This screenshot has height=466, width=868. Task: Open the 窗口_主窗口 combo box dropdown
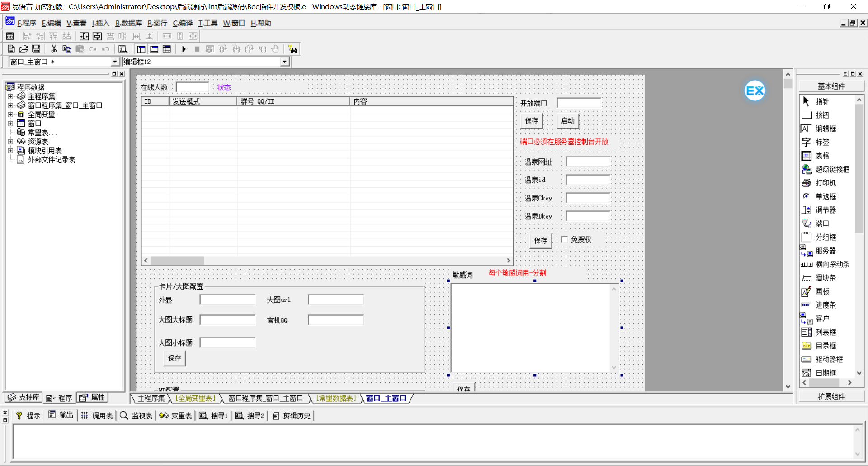[x=115, y=62]
